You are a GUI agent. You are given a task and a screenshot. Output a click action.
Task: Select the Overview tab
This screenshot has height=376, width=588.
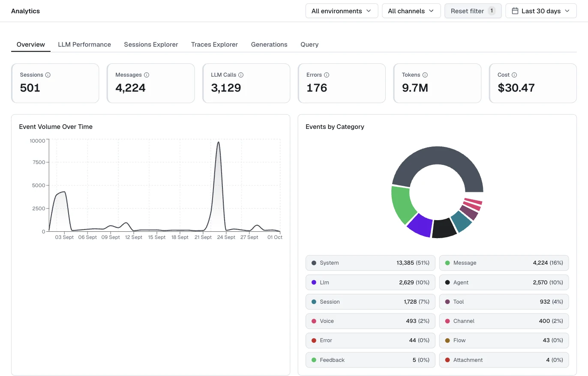click(x=31, y=45)
